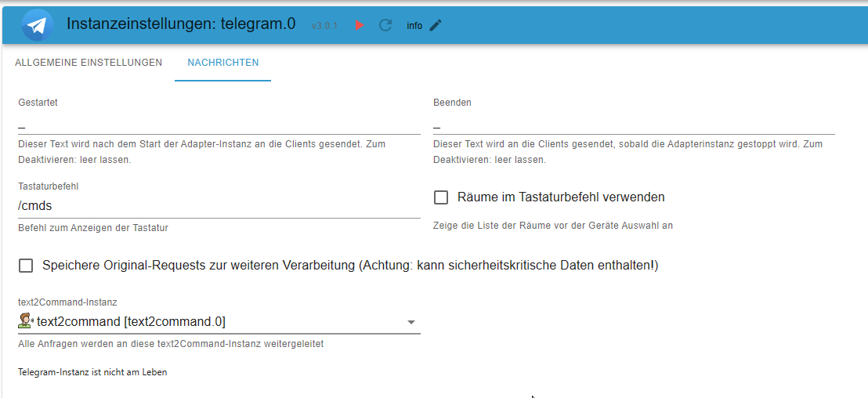
Task: Start the instance with the red play icon
Action: tap(360, 25)
